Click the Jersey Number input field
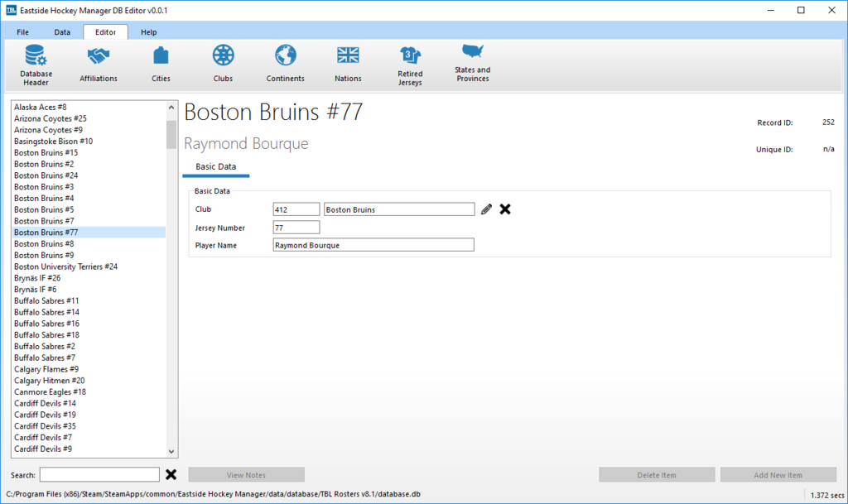This screenshot has width=848, height=504. [296, 228]
